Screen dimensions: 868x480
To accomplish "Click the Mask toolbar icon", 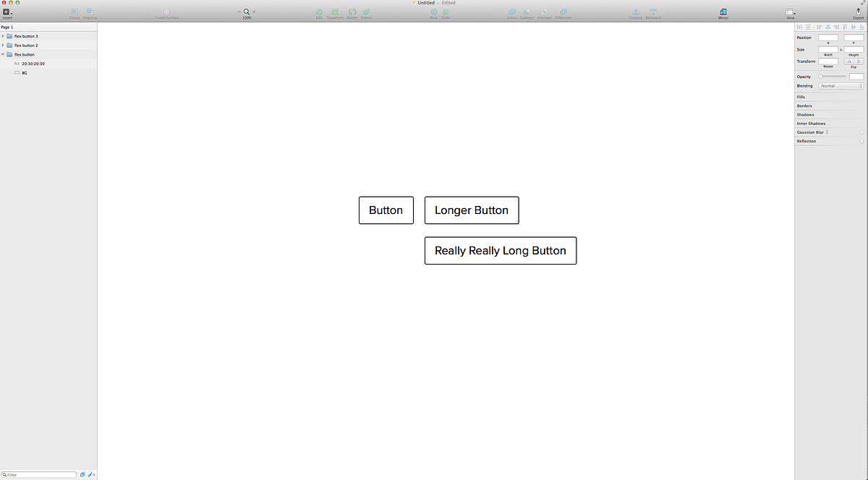I will [x=433, y=12].
